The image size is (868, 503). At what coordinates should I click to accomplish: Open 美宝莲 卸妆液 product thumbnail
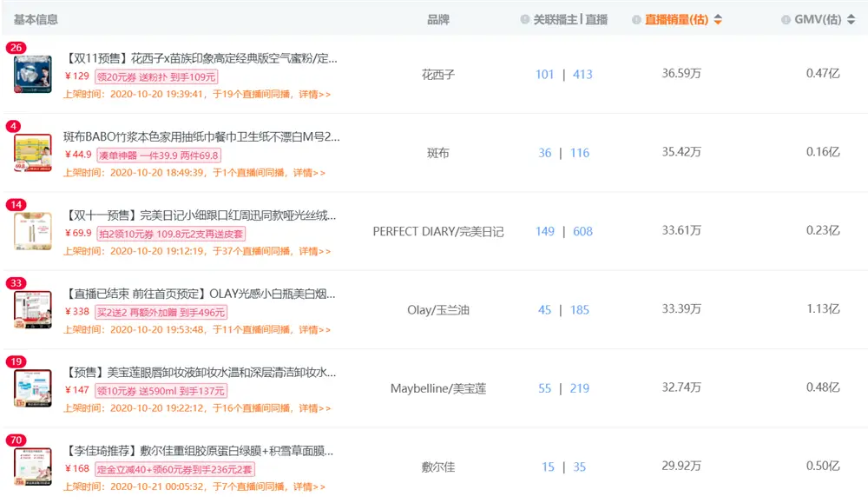[x=33, y=388]
